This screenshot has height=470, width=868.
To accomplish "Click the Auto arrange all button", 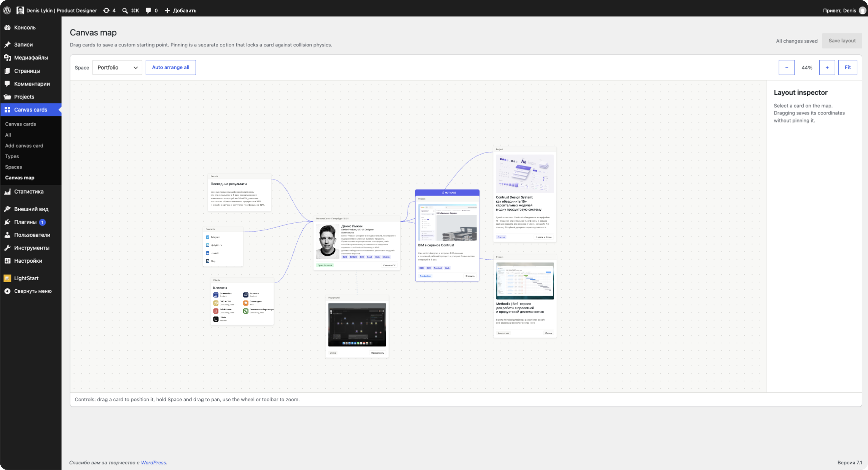I will [x=170, y=67].
